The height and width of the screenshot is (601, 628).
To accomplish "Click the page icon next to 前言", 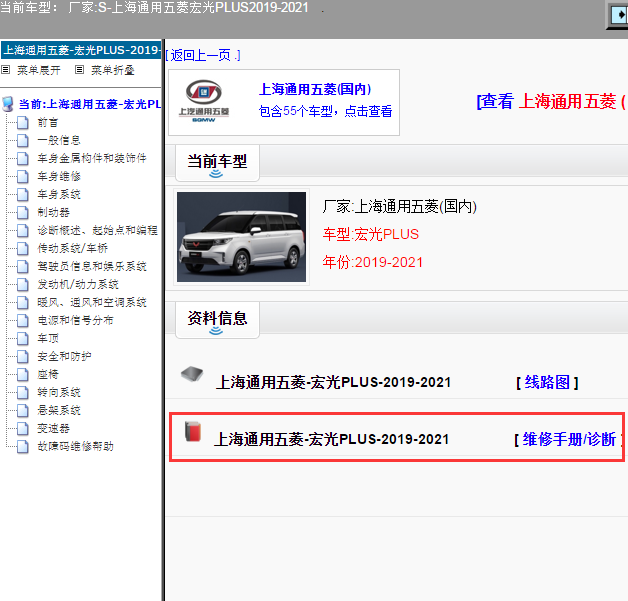I will click(x=23, y=122).
